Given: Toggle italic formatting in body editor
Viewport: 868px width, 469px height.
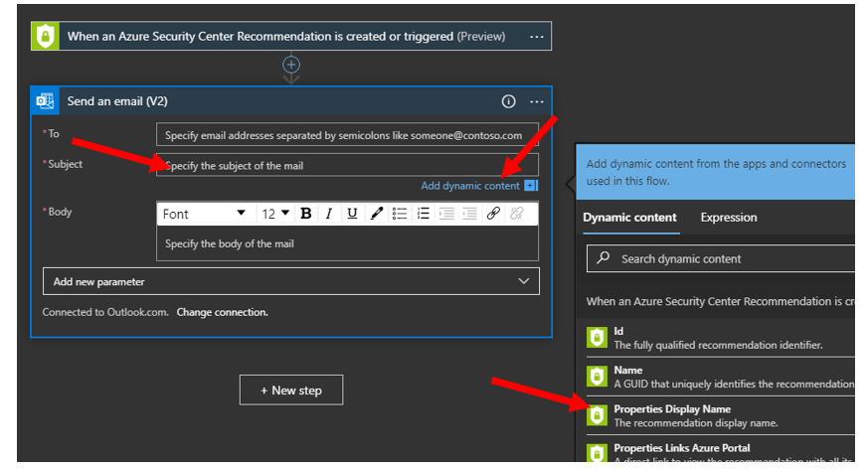Looking at the screenshot, I should tap(329, 214).
